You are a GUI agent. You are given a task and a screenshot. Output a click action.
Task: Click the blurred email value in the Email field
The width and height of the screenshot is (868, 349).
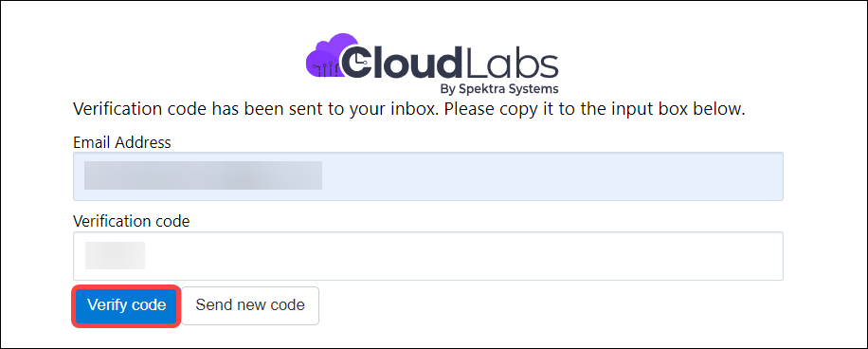(203, 175)
